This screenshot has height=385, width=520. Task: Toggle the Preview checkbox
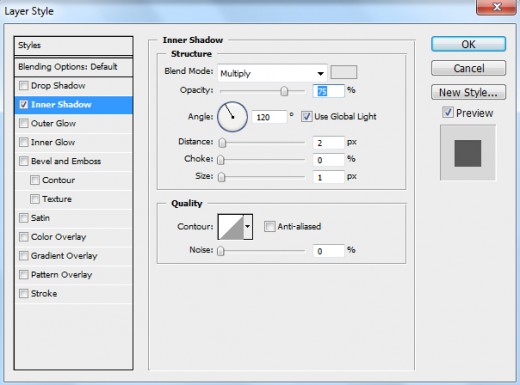(x=448, y=112)
